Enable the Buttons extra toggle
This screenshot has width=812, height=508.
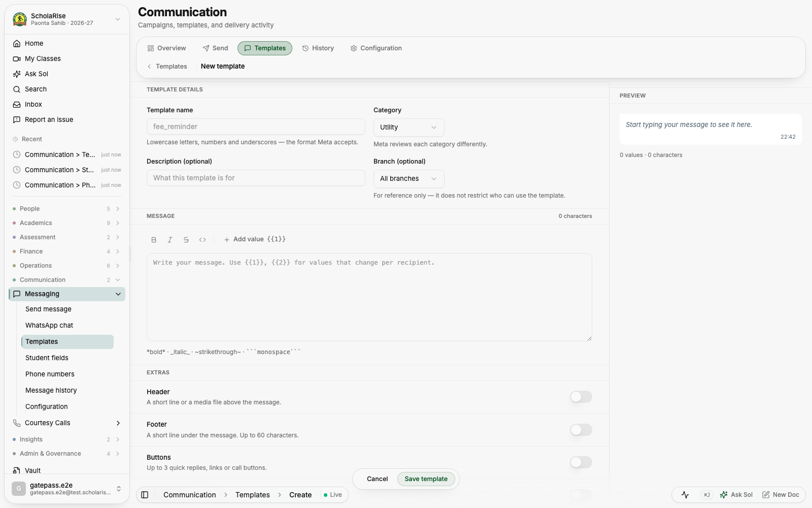pyautogui.click(x=581, y=462)
